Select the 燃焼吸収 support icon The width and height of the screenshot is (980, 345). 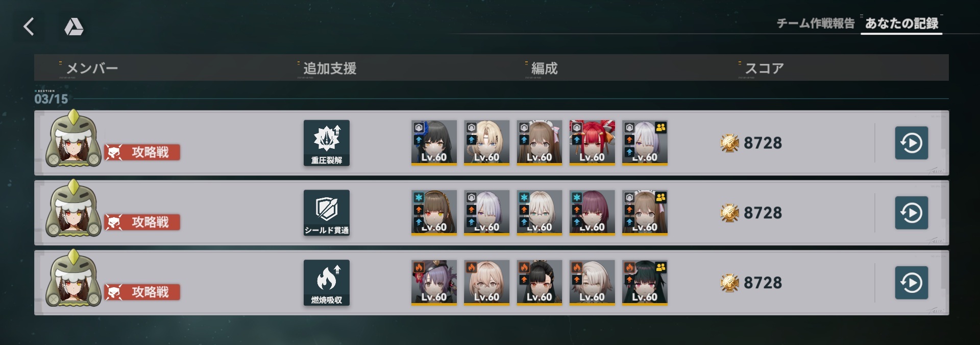pos(327,283)
